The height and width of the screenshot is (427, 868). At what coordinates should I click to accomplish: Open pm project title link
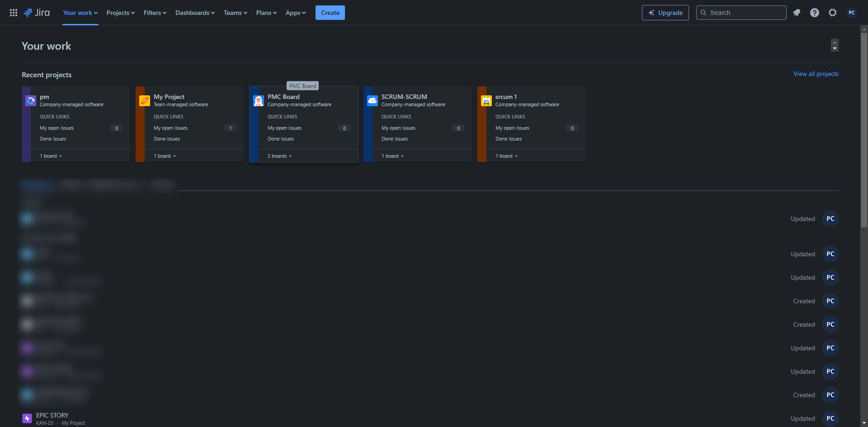pos(44,97)
